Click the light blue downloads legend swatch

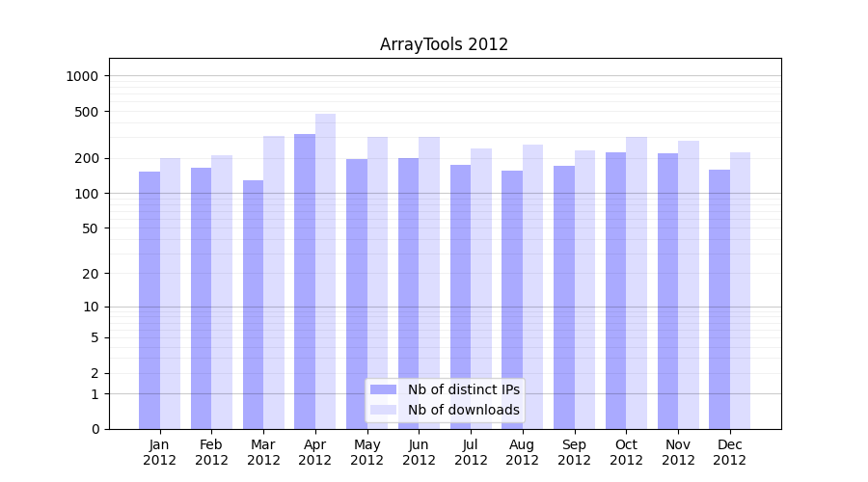coord(383,410)
